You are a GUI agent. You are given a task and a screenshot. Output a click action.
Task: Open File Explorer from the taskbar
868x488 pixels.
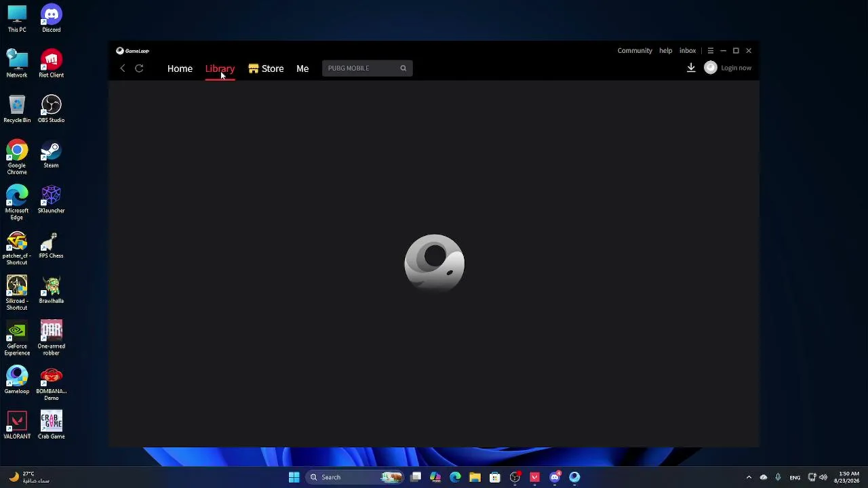pyautogui.click(x=475, y=477)
